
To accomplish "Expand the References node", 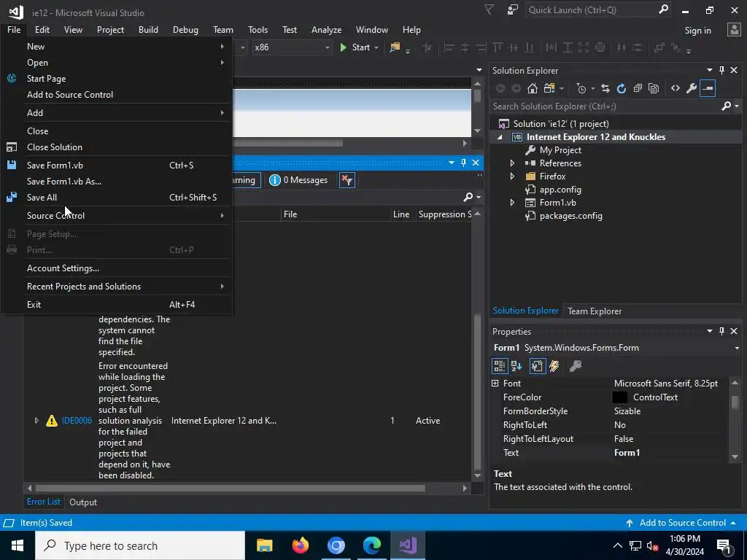I will click(512, 163).
